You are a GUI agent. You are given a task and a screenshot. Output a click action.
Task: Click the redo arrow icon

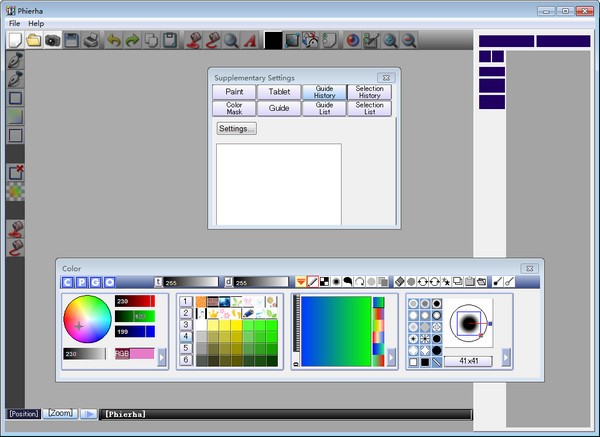point(132,41)
